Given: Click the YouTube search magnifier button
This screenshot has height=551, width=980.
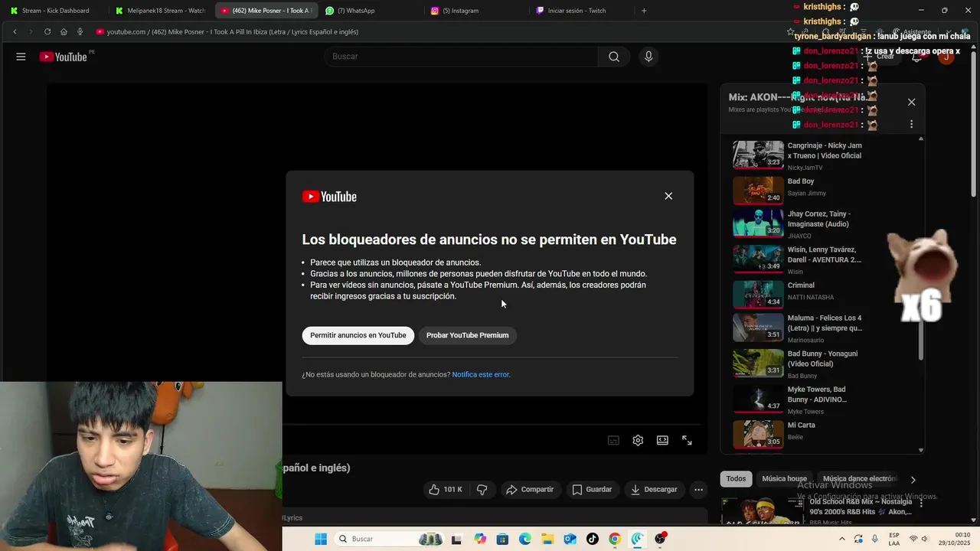Looking at the screenshot, I should pos(614,57).
